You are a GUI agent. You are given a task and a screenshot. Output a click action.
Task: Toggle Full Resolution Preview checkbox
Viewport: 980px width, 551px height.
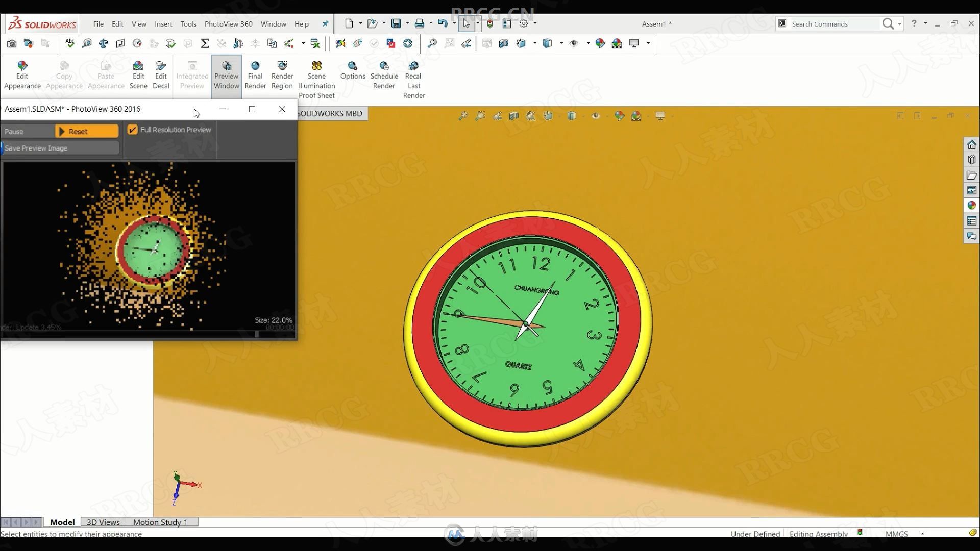coord(132,129)
